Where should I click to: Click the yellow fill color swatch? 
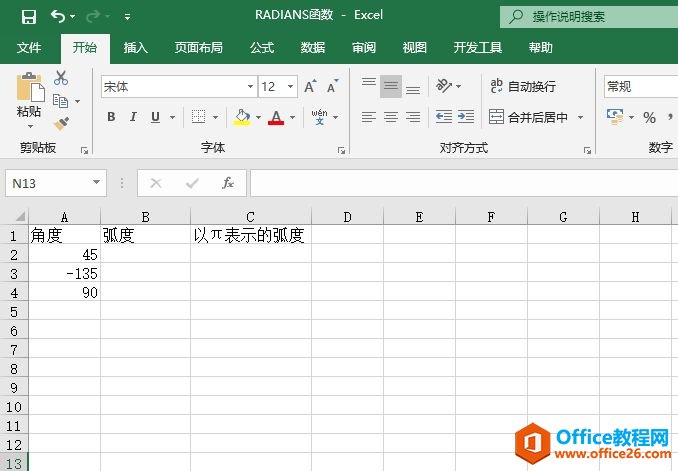[242, 117]
